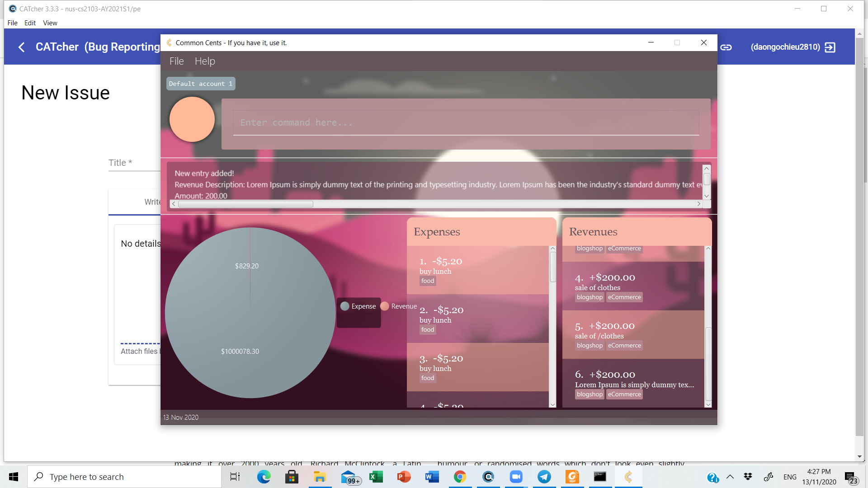Click the Revenue legend color swatch
The image size is (868, 488).
point(385,306)
